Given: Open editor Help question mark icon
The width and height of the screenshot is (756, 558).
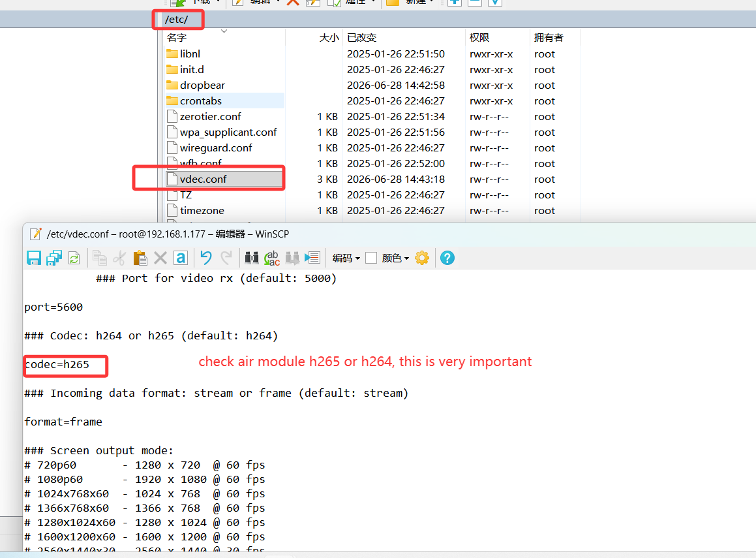Looking at the screenshot, I should [447, 258].
